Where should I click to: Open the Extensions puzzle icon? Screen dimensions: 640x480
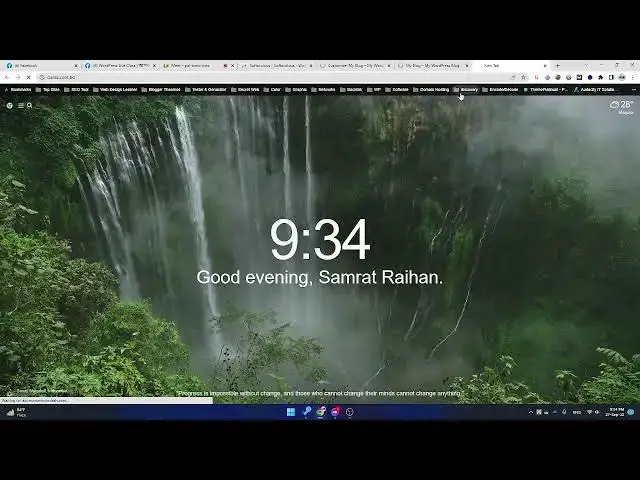pos(600,77)
